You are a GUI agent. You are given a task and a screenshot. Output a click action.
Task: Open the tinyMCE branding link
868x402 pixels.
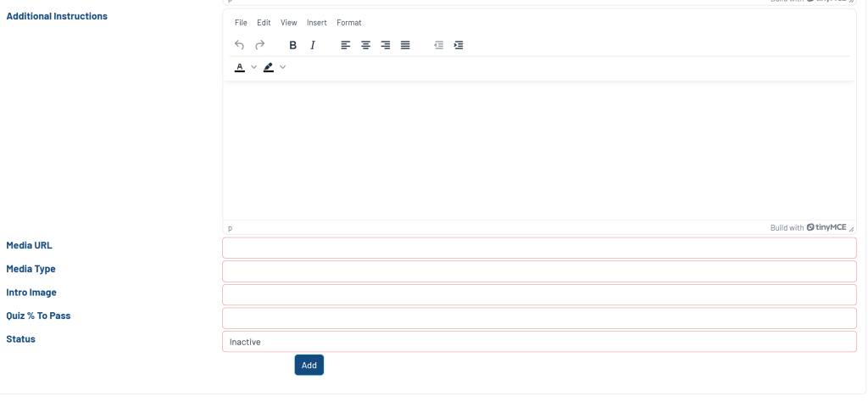coord(826,227)
